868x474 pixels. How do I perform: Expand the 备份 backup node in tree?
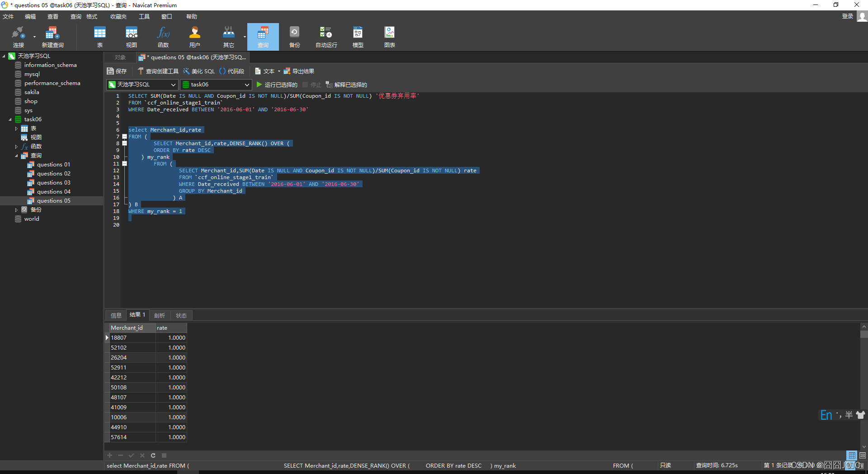16,210
